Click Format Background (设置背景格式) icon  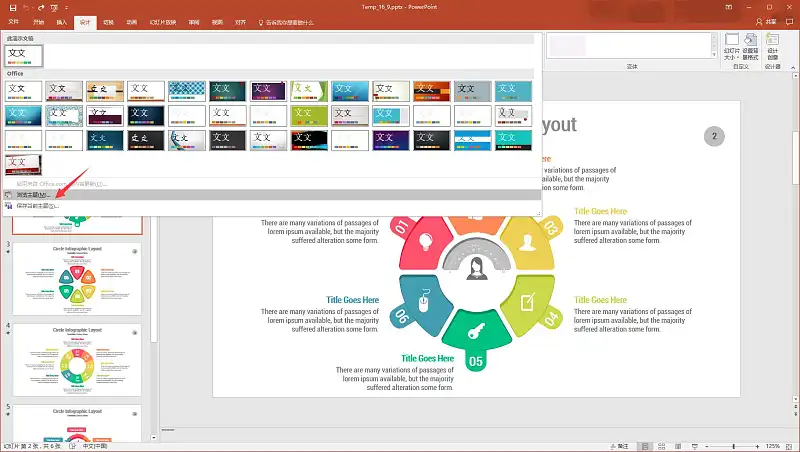pyautogui.click(x=749, y=49)
